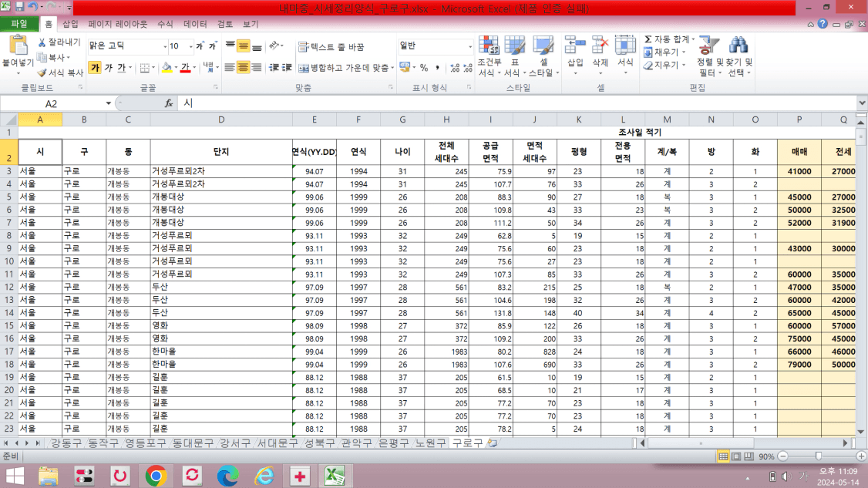The width and height of the screenshot is (868, 488).
Task: Click into the formula bar showing 시
Action: pos(517,103)
